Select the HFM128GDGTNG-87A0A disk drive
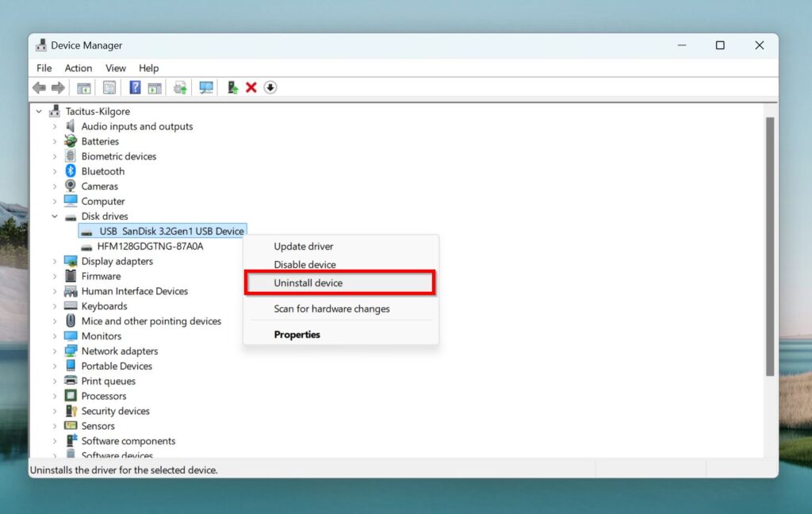This screenshot has height=514, width=812. (150, 247)
